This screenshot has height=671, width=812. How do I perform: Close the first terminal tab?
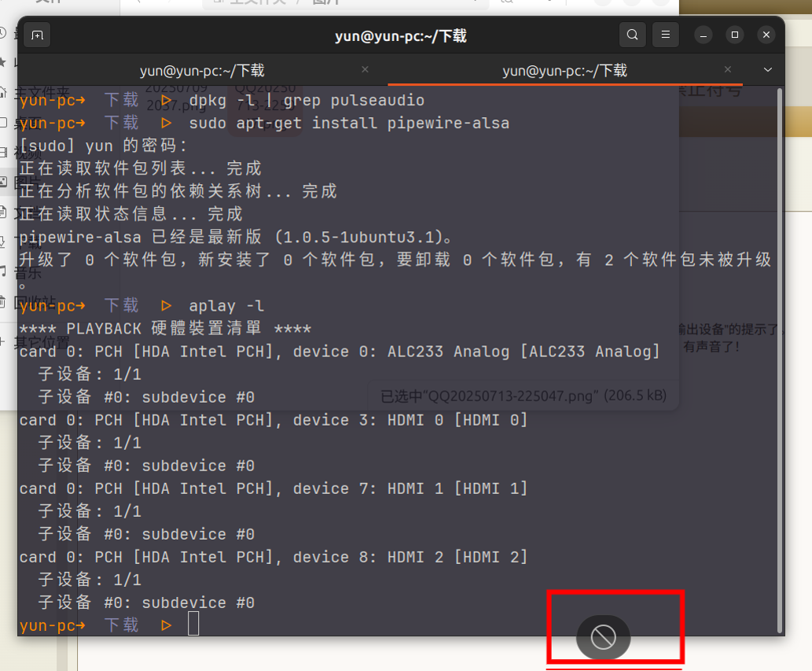point(365,69)
